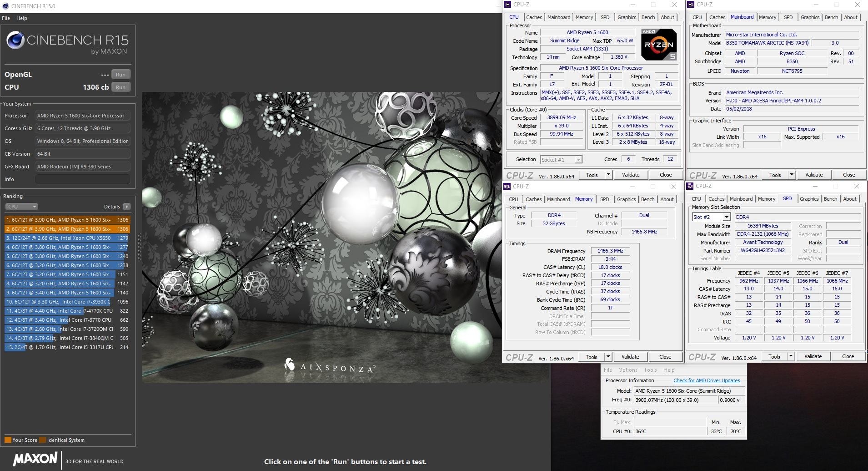Switch to Caches tab in CPU-Z CPU window
The height and width of the screenshot is (471, 868).
point(534,17)
